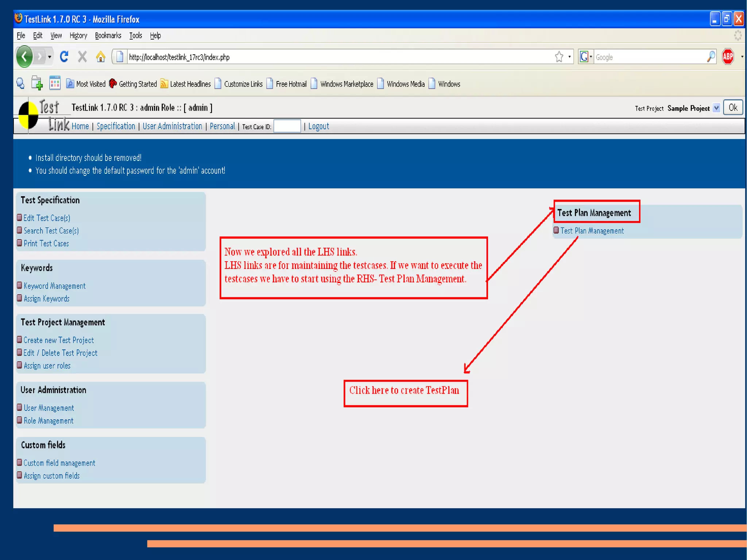
Task: Open the Adblock Plus dropdown arrow
Action: point(742,57)
